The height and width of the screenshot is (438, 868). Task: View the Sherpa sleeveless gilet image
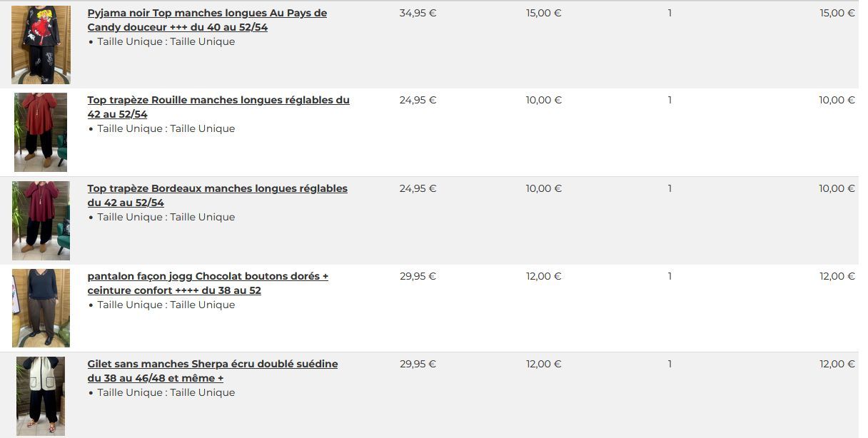[x=41, y=395]
